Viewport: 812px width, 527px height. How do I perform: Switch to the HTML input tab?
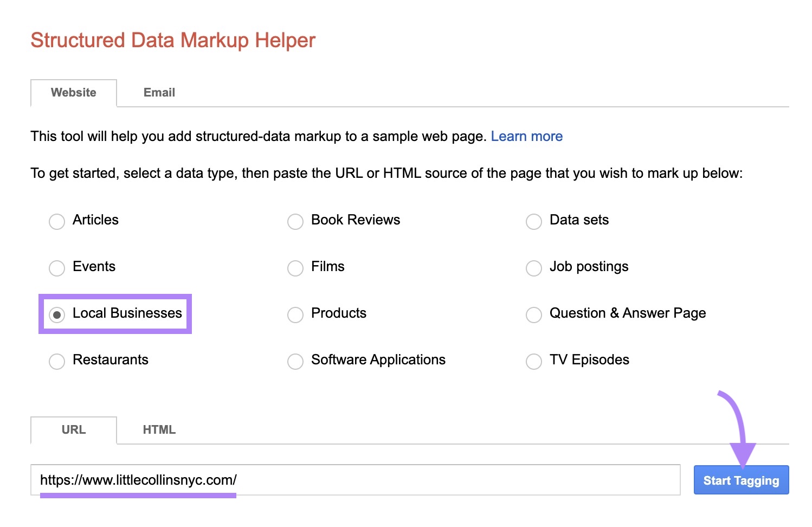[x=159, y=429]
